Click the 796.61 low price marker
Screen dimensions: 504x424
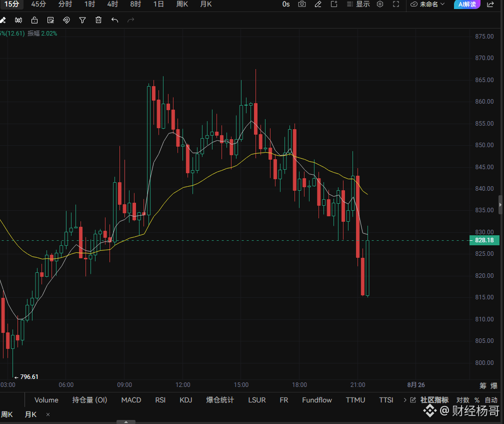click(x=26, y=377)
